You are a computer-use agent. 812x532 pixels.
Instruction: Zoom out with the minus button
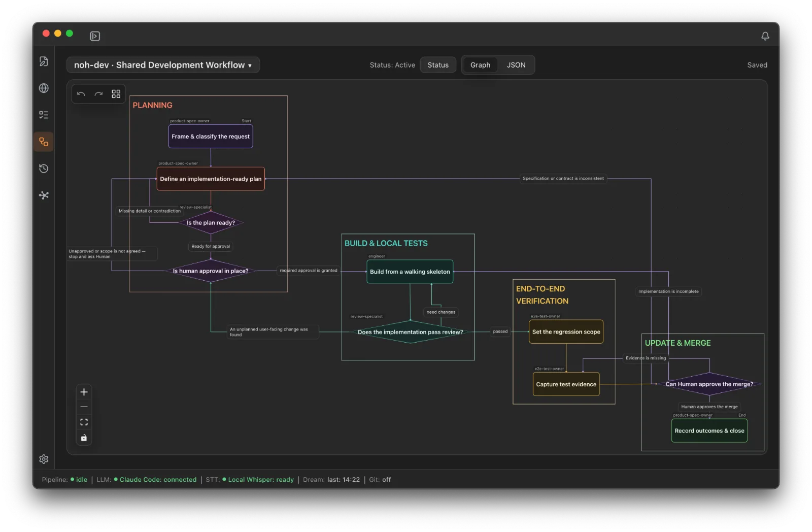pos(84,407)
